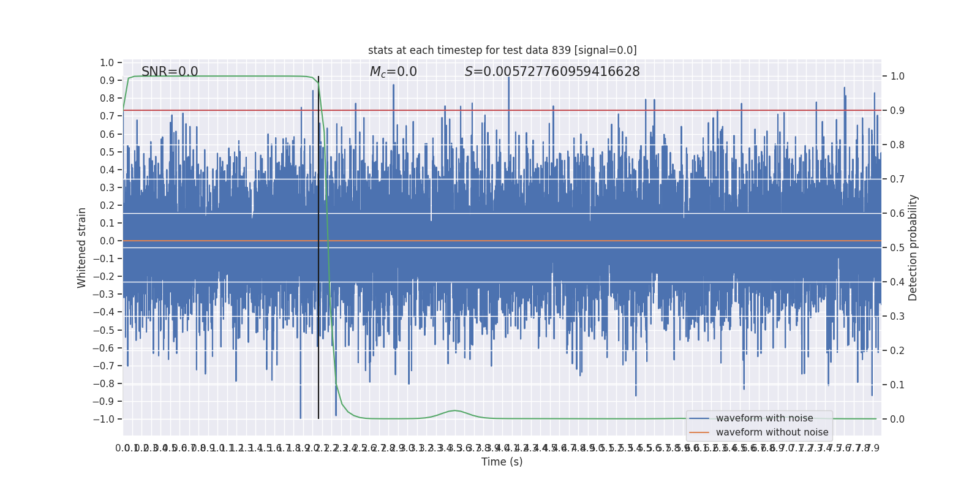Click the S=0.005727760959416628 annotation
The height and width of the screenshot is (490, 980).
point(552,72)
